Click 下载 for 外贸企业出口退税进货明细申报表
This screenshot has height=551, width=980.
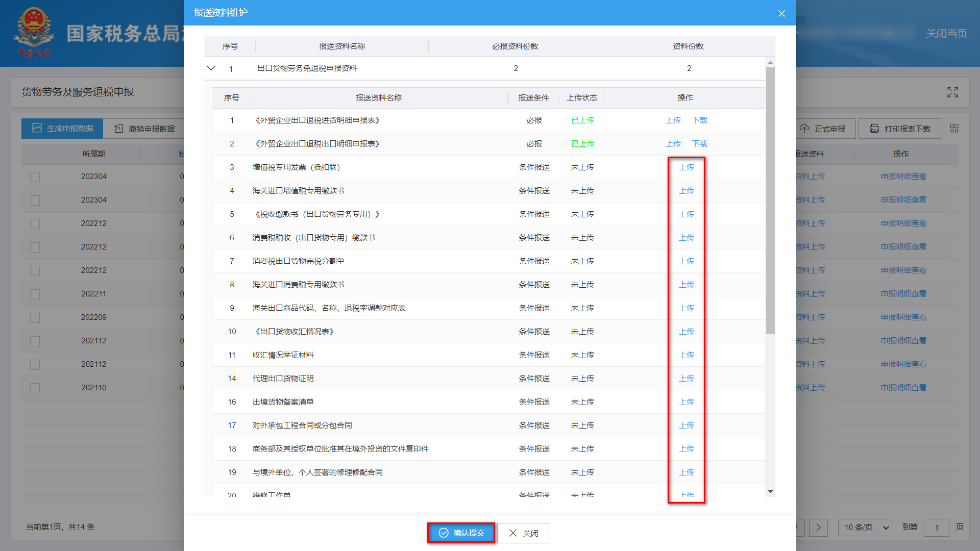(x=699, y=120)
